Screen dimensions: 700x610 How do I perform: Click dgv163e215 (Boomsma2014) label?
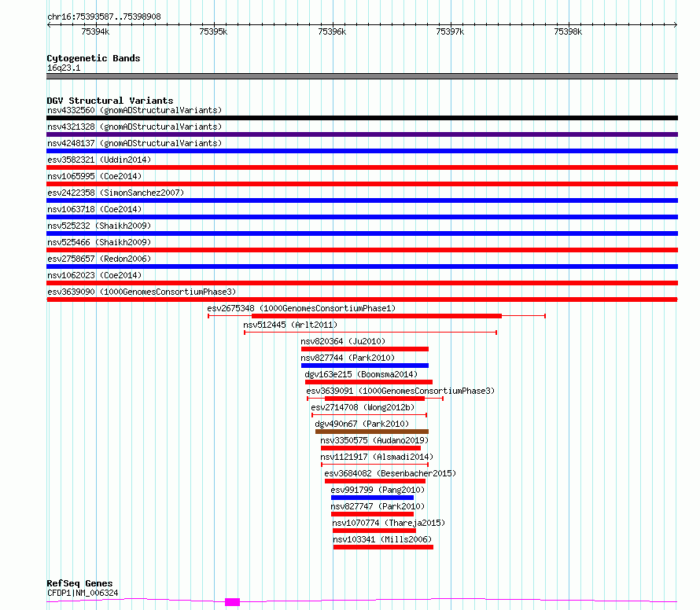(x=361, y=374)
